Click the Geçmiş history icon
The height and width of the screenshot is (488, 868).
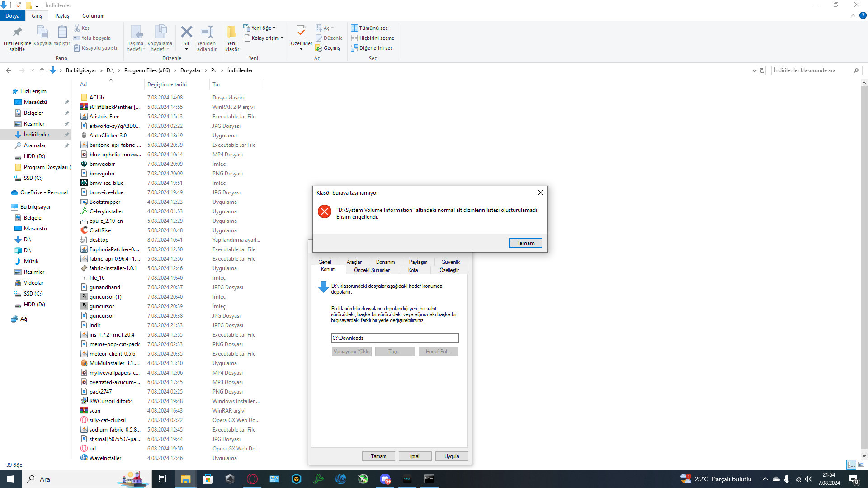click(x=319, y=48)
